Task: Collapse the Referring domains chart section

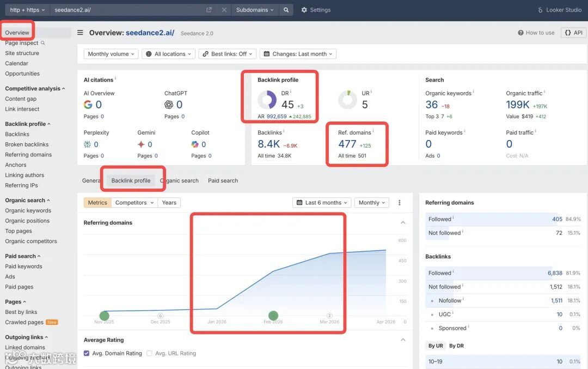Action: [403, 222]
